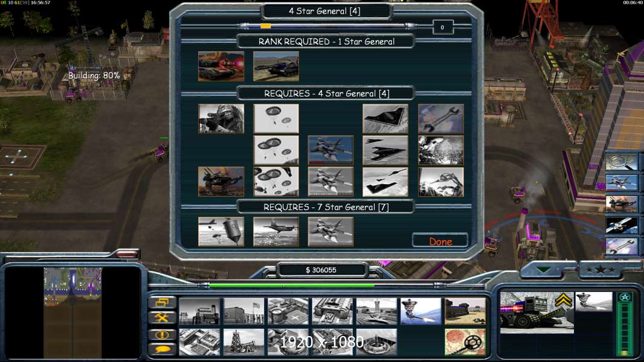The height and width of the screenshot is (362, 644).
Task: Build the oil derrick tower icon
Action: [x=243, y=342]
